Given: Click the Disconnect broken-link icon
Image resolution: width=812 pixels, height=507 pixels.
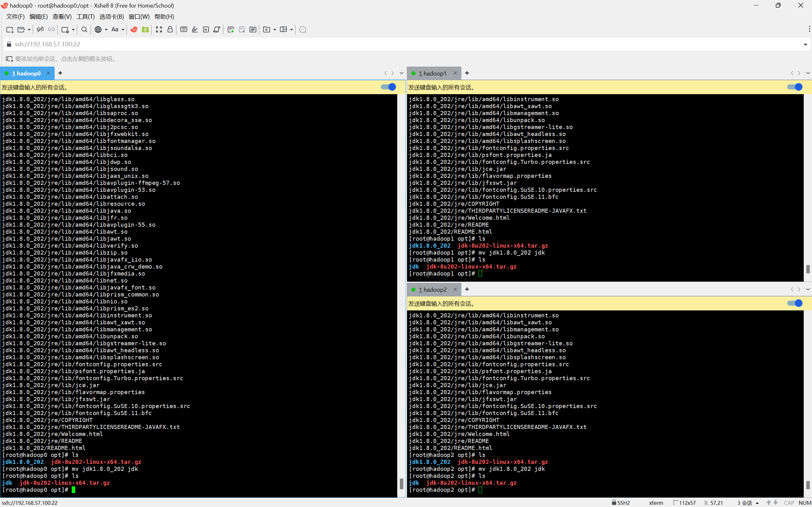Looking at the screenshot, I should (40, 29).
